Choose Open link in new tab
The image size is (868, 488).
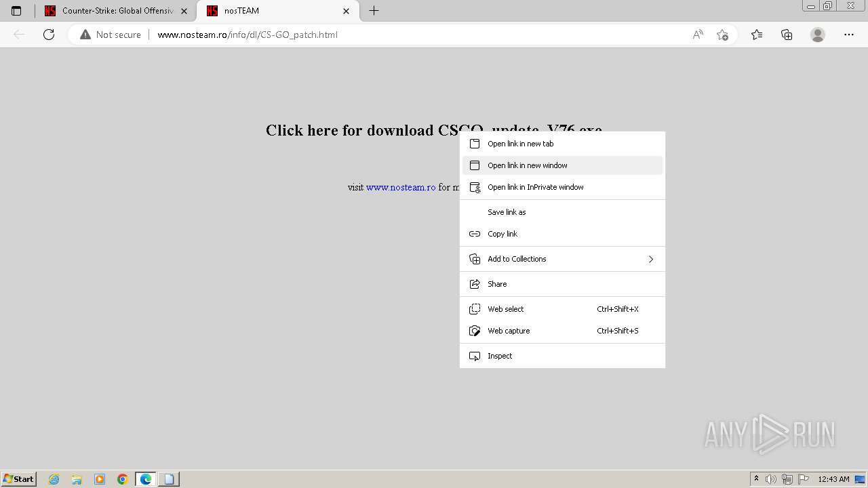click(x=562, y=144)
